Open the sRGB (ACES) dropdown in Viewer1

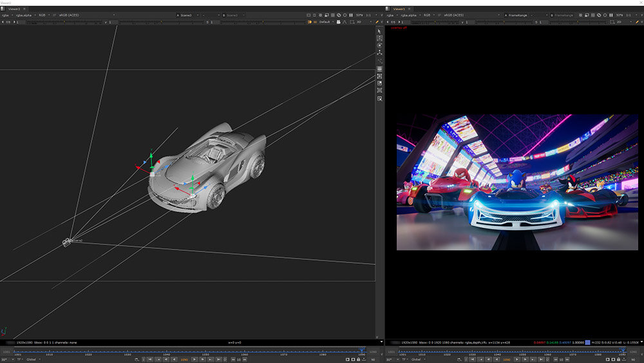tap(471, 15)
